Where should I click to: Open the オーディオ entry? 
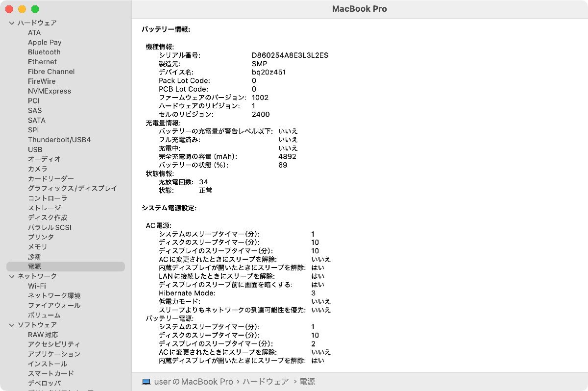[44, 159]
